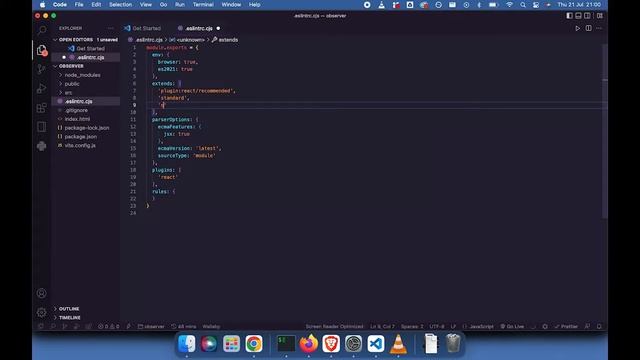Viewport: 640px width, 360px height.
Task: Open package-lock.json in the file tree
Action: tap(87, 128)
